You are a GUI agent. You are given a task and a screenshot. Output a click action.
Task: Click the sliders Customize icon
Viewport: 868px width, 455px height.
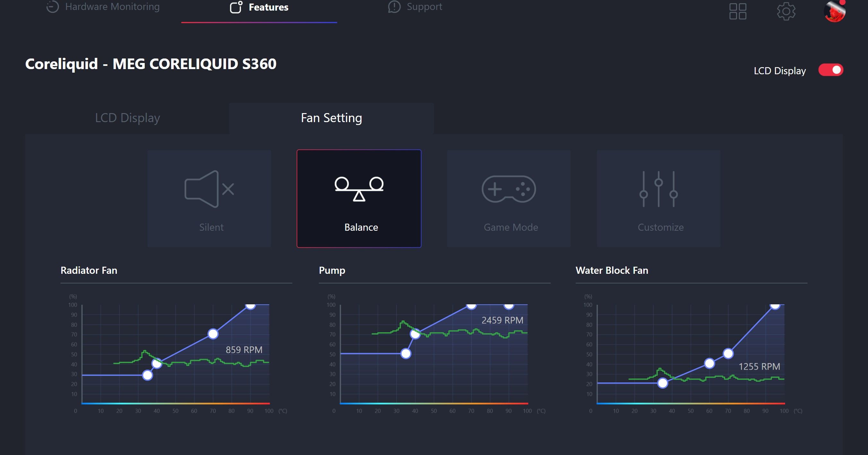[x=659, y=189]
